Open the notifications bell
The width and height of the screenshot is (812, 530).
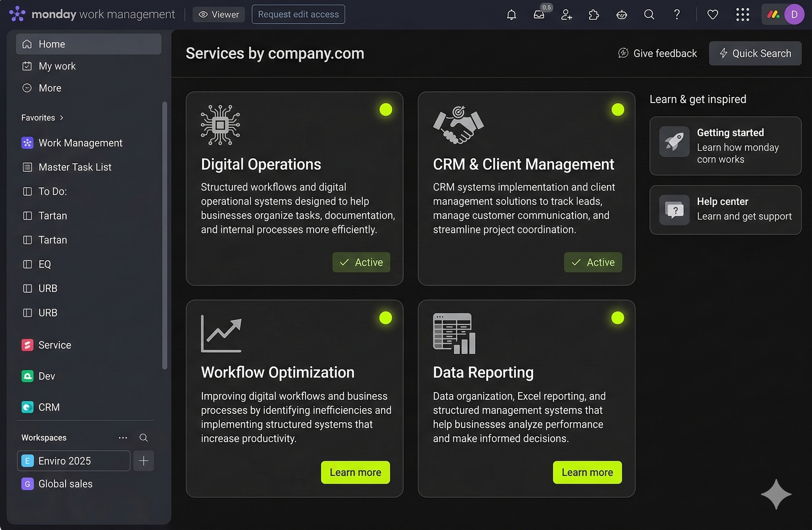511,14
